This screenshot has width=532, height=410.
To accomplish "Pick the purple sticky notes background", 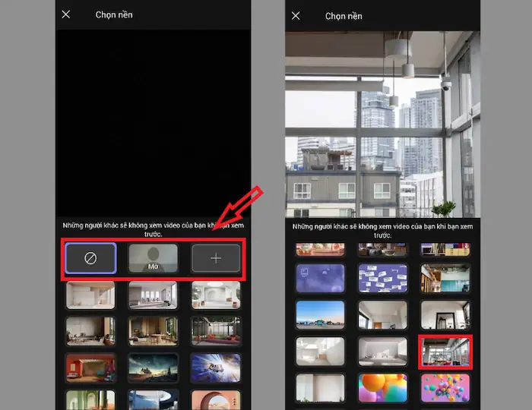I will [382, 278].
